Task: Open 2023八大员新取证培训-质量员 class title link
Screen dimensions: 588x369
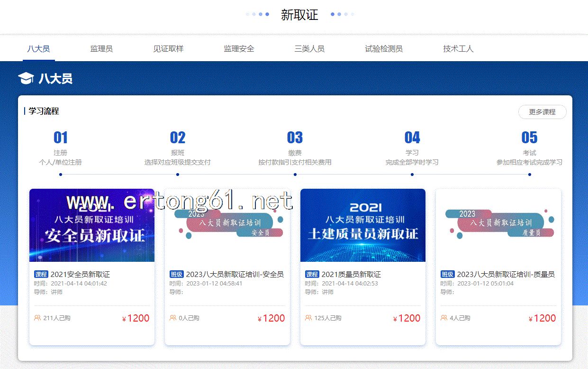Action: (x=506, y=274)
